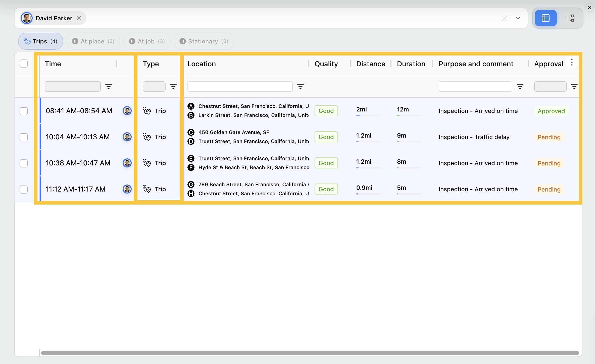Viewport: 595px width, 364px height.
Task: Open the Time column filter icon
Action: pyautogui.click(x=109, y=86)
